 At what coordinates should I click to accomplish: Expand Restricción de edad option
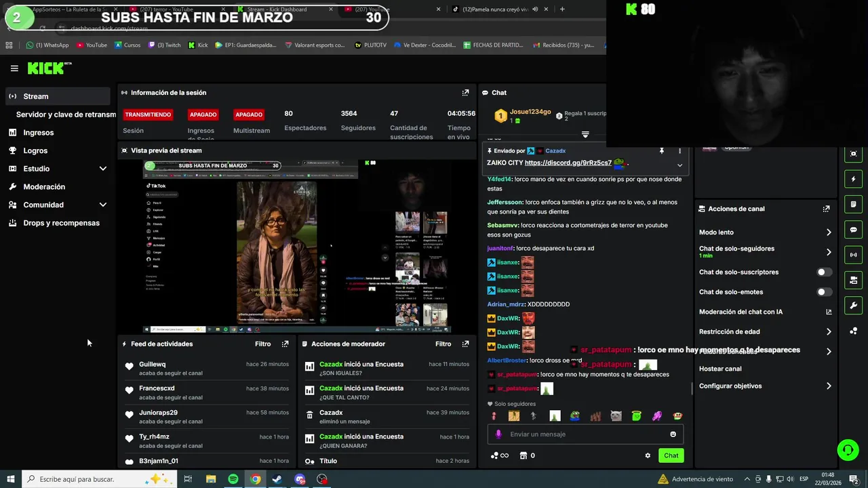829,332
